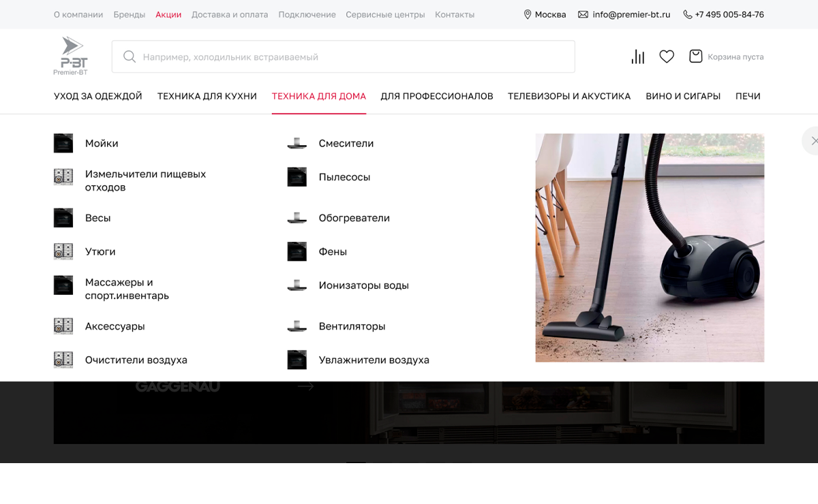Click the icon next to Смесители
This screenshot has height=504, width=818.
[x=297, y=143]
